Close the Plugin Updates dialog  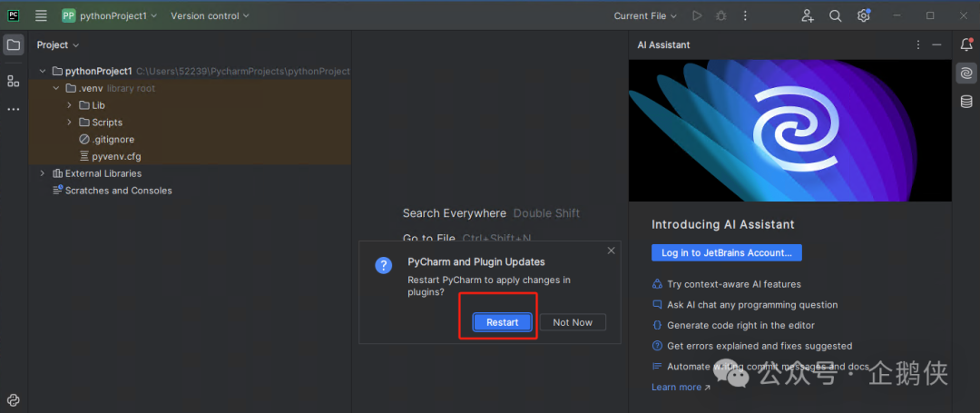click(612, 251)
